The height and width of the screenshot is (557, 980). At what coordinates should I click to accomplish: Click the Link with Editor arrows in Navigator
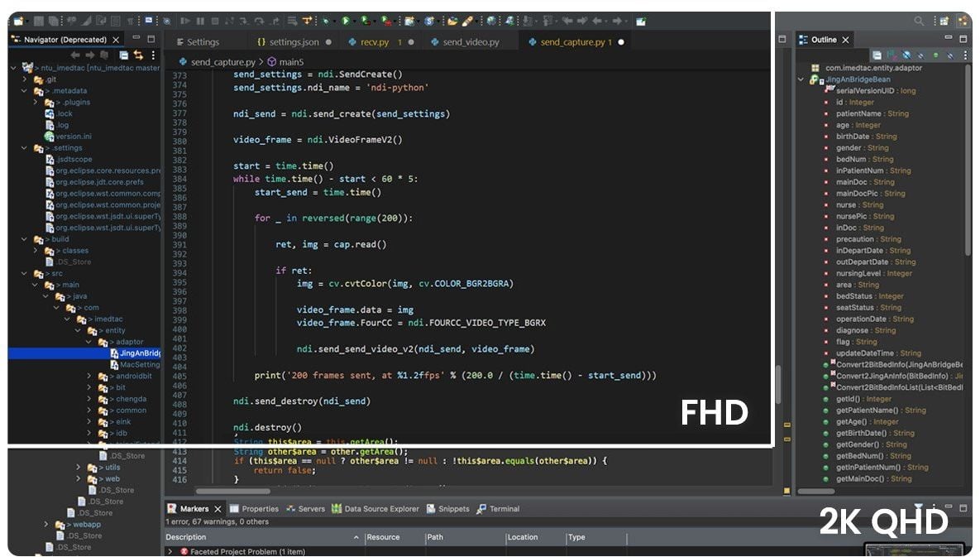click(x=138, y=55)
